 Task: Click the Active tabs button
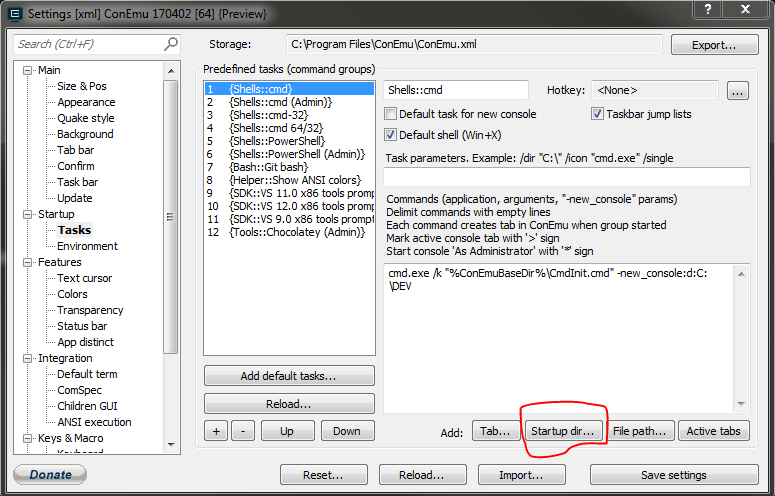(714, 431)
